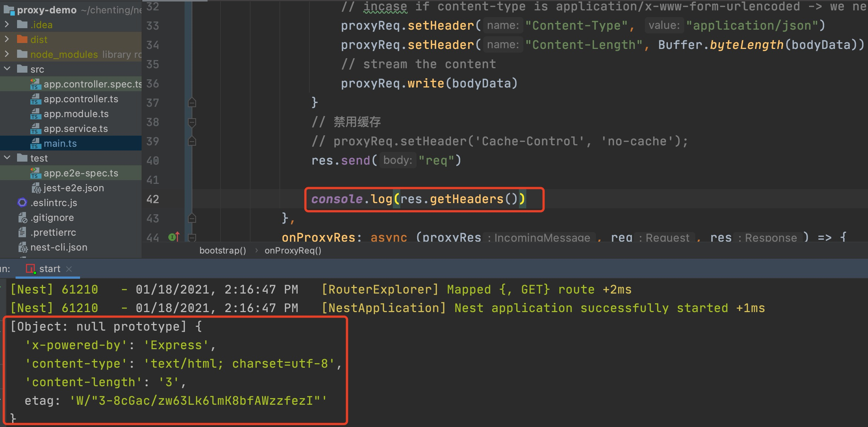Click the src folder icon
This screenshot has width=868, height=427.
tap(22, 69)
